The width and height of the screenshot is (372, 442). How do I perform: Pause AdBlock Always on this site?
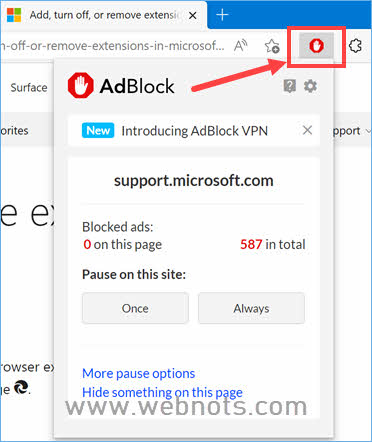pyautogui.click(x=251, y=308)
